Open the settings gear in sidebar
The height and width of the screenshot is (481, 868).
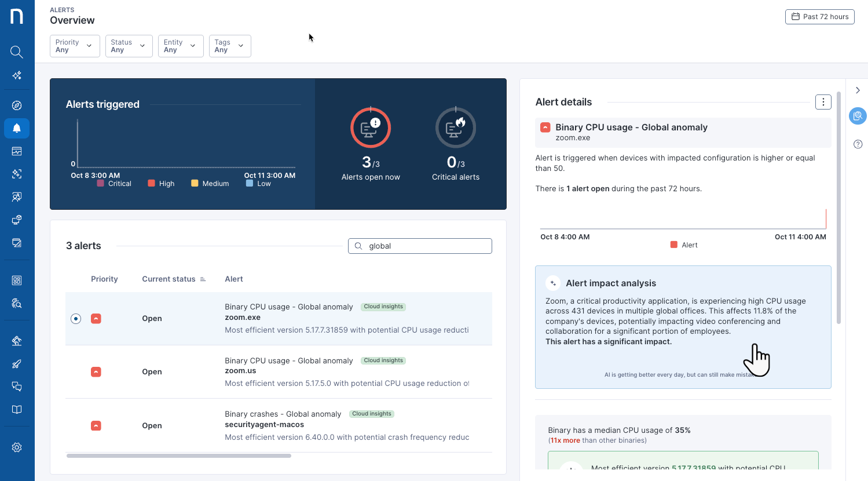[17, 447]
